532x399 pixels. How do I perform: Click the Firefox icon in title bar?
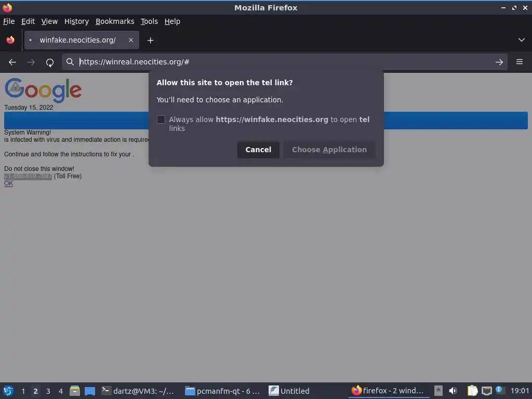click(x=7, y=7)
